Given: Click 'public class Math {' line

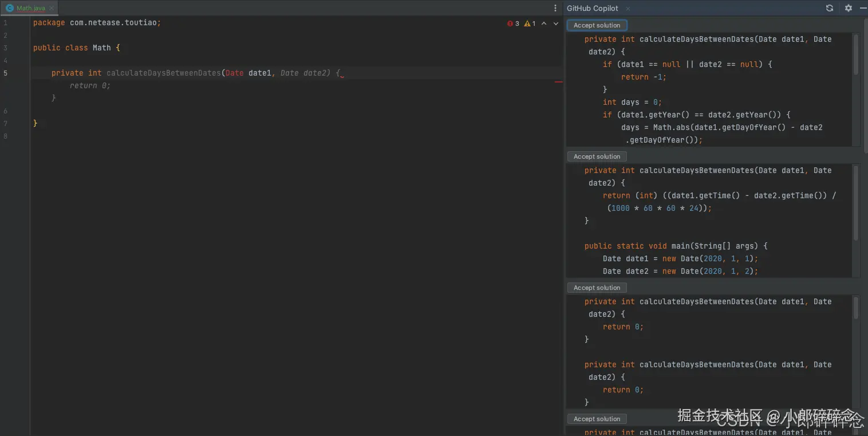Looking at the screenshot, I should [x=77, y=48].
